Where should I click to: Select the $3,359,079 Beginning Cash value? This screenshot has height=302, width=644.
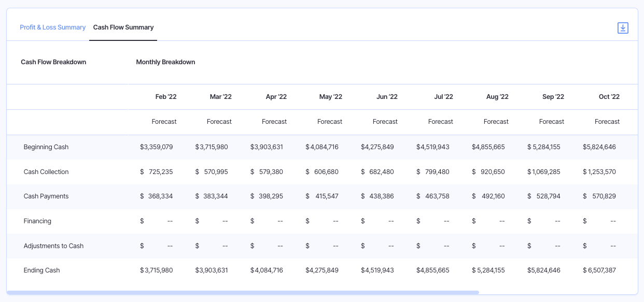point(157,147)
